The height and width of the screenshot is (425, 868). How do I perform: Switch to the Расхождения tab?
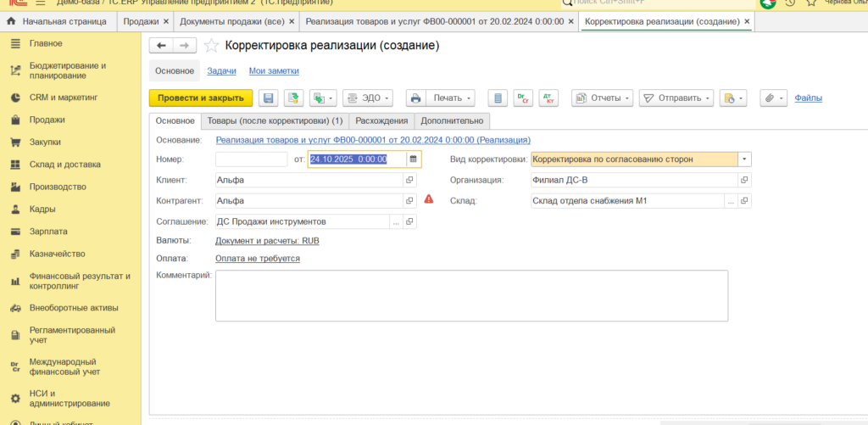pyautogui.click(x=382, y=120)
